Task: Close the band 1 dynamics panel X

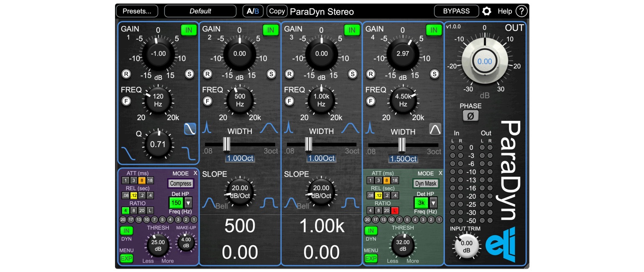Action: pyautogui.click(x=195, y=173)
